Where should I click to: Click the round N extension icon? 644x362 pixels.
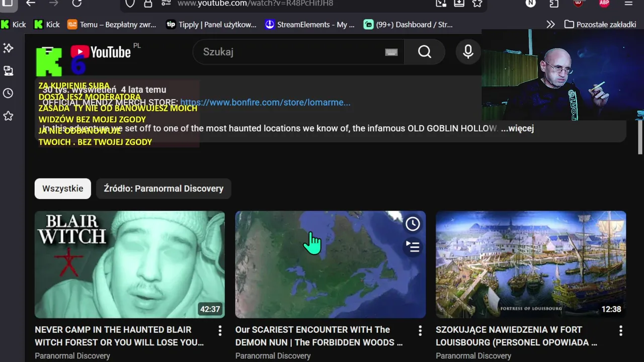[x=531, y=3]
